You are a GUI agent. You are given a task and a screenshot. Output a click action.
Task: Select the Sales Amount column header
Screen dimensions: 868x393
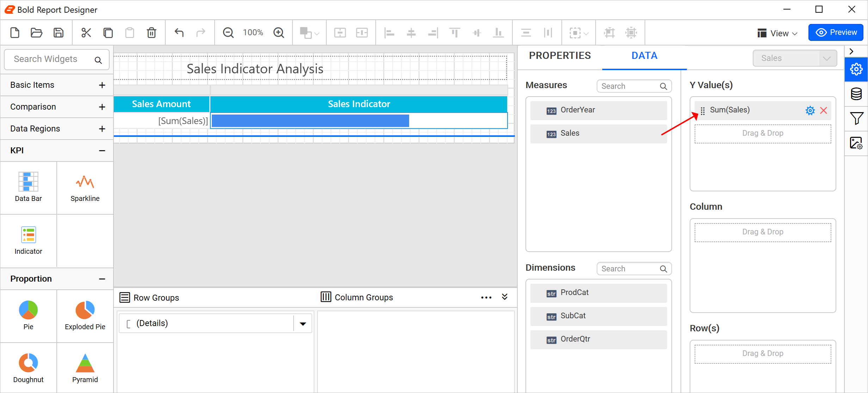coord(161,104)
